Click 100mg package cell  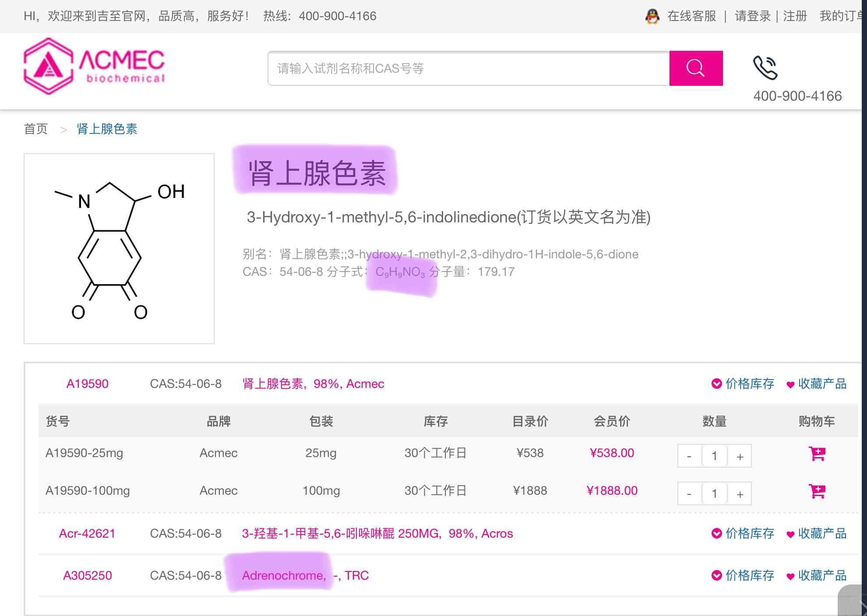[x=321, y=491]
